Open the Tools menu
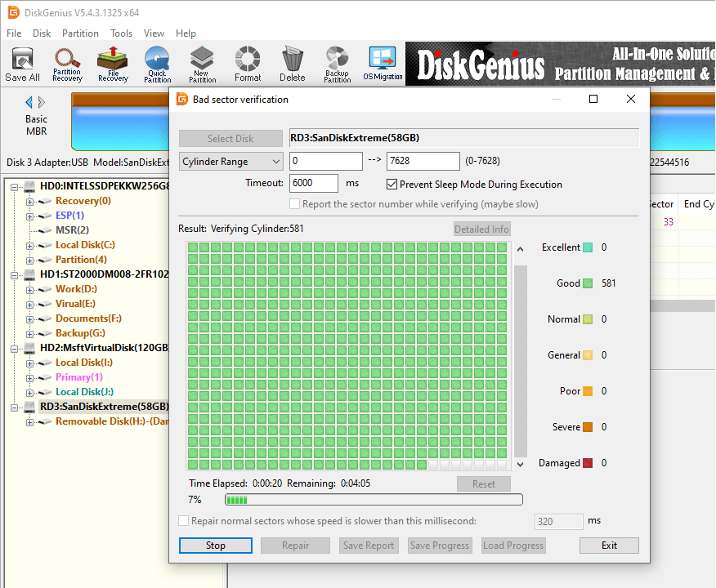 tap(122, 33)
